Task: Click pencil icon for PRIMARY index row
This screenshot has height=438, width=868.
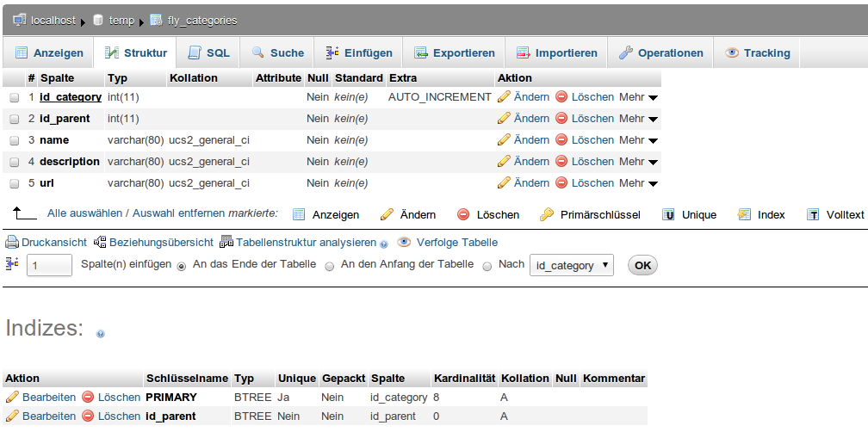Action: tap(12, 398)
